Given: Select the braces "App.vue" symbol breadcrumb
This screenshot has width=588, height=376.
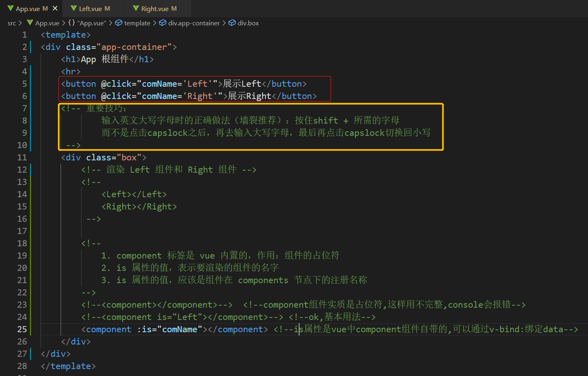Looking at the screenshot, I should [x=87, y=23].
